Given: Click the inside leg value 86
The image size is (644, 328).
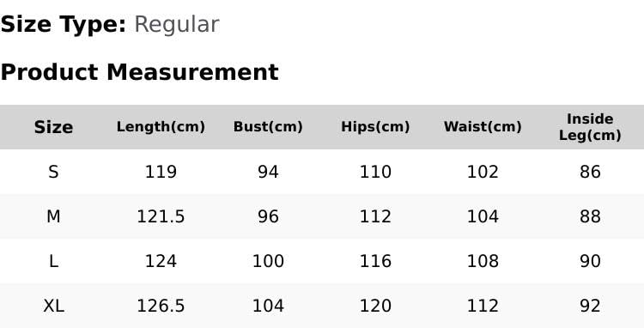Looking at the screenshot, I should tap(590, 172).
